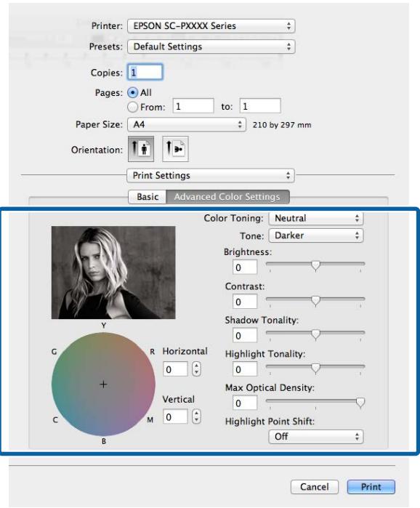Open the Highlight Point Shift dropdown
420x508 pixels.
(316, 437)
